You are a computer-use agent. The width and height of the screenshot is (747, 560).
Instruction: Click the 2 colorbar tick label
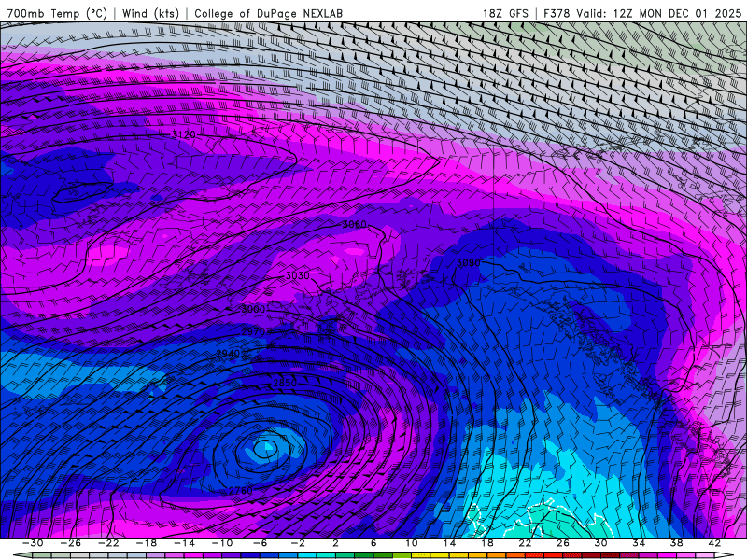tap(335, 543)
